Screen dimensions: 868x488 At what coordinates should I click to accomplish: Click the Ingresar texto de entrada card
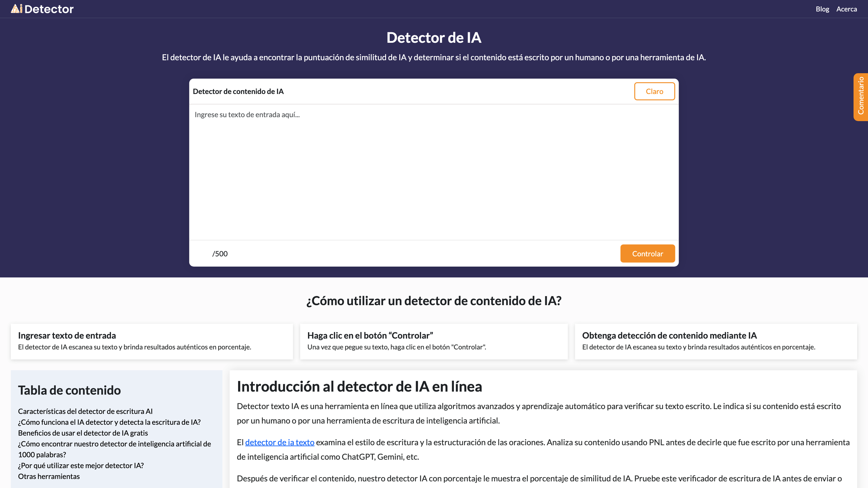click(152, 341)
